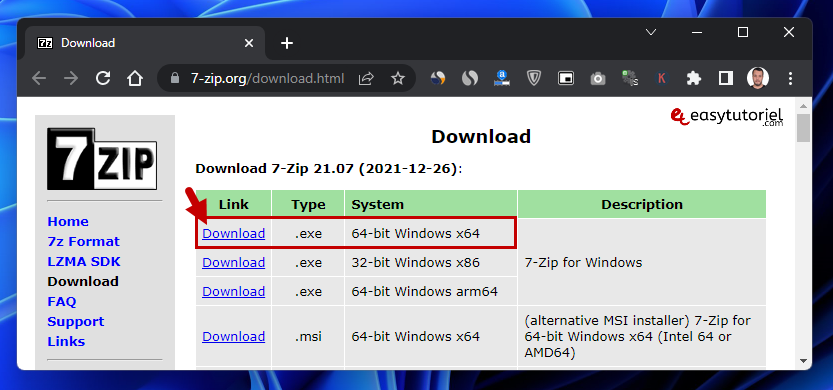Reload the 7-zip download page
The width and height of the screenshot is (833, 390).
[x=103, y=79]
